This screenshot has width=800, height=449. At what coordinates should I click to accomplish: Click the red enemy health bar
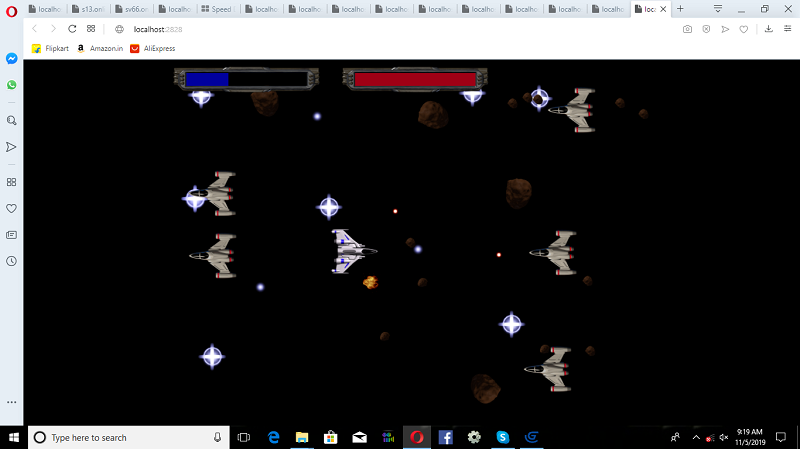click(x=415, y=79)
